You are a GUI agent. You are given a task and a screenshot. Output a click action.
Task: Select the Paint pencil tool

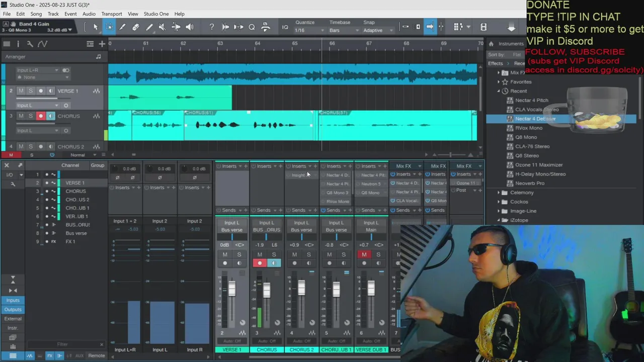(149, 27)
